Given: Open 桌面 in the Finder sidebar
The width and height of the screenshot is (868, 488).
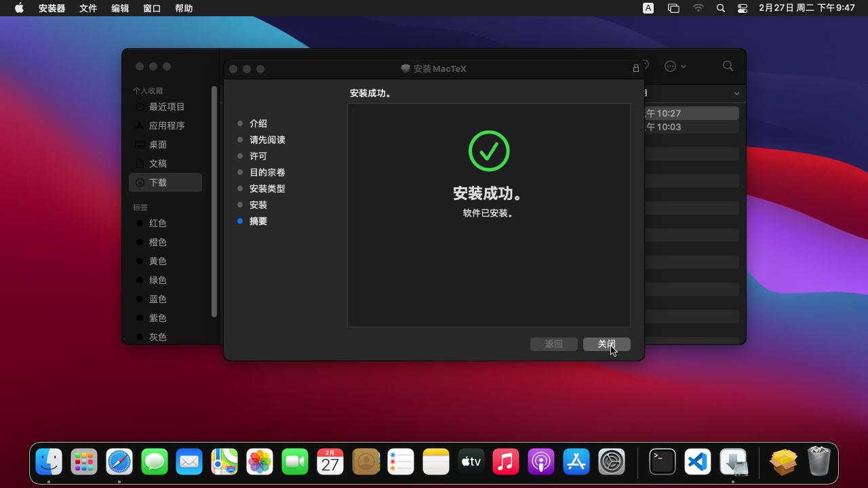Looking at the screenshot, I should (x=165, y=144).
